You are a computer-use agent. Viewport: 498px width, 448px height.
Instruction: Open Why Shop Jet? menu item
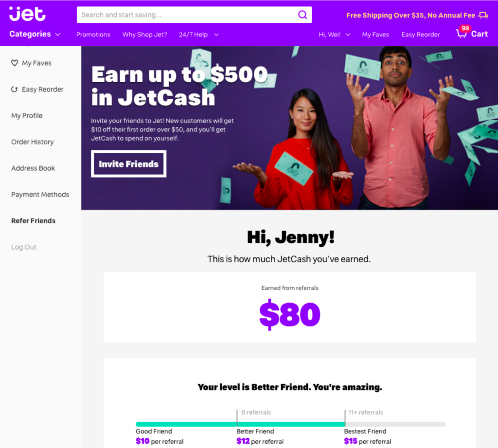(145, 35)
